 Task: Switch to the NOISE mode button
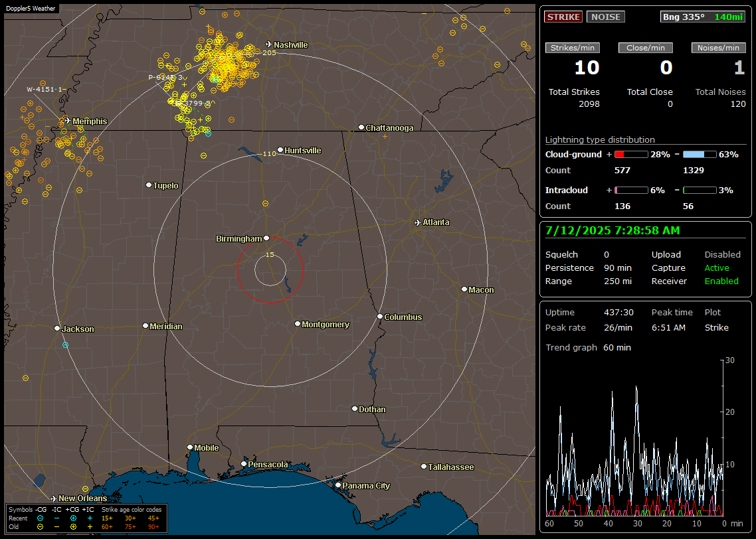(x=606, y=17)
